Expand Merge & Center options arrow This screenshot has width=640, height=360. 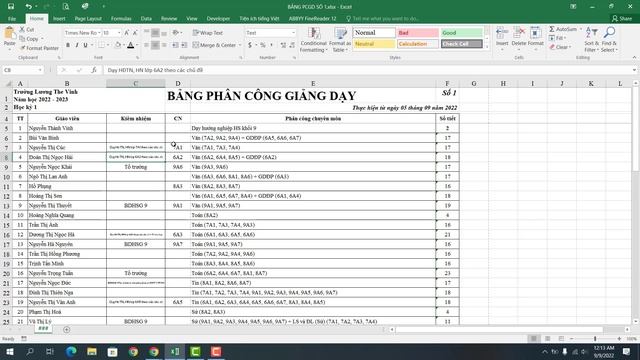pos(240,45)
